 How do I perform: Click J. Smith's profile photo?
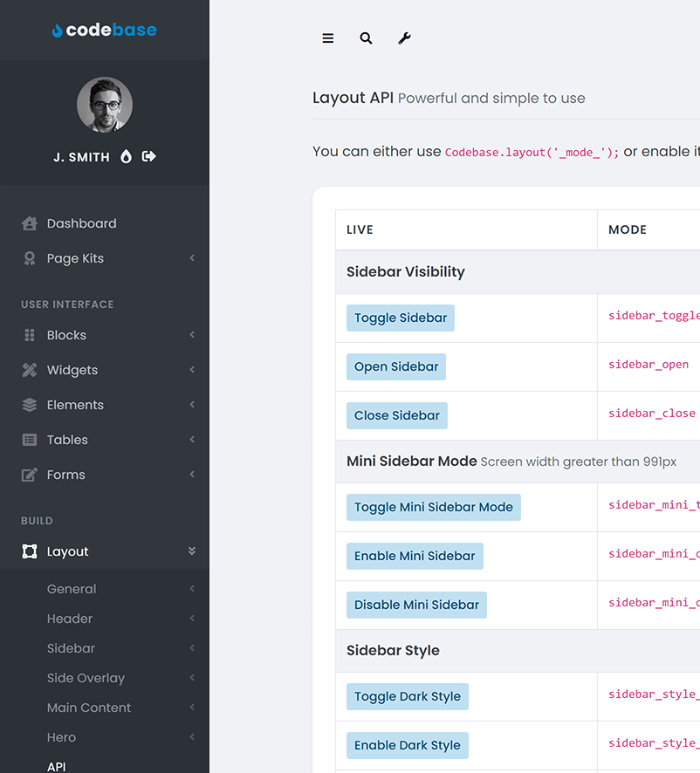[x=104, y=104]
